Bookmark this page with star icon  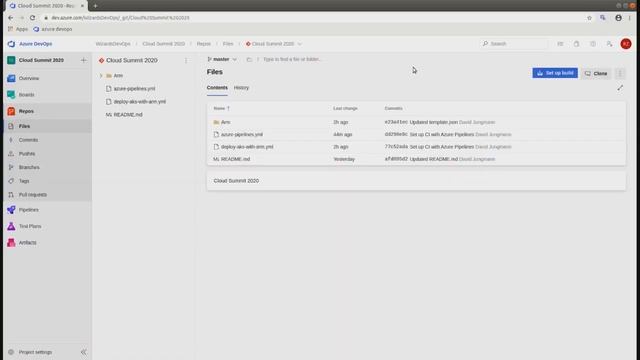589,18
